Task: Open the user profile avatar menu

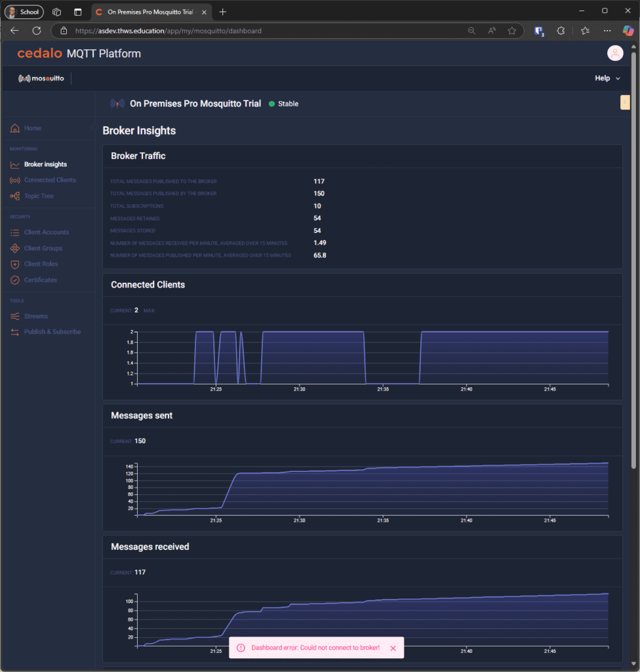Action: 615,53
